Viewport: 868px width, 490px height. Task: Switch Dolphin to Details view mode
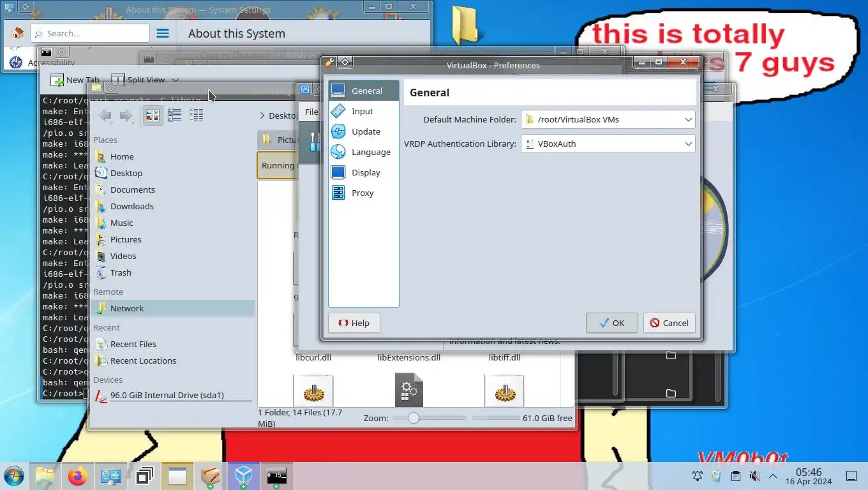[197, 115]
